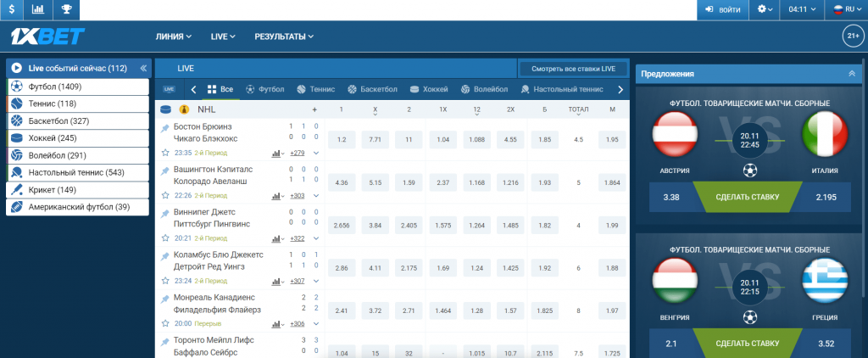Click Смотреть все ставки LIVE button
868x358 pixels.
tap(572, 68)
